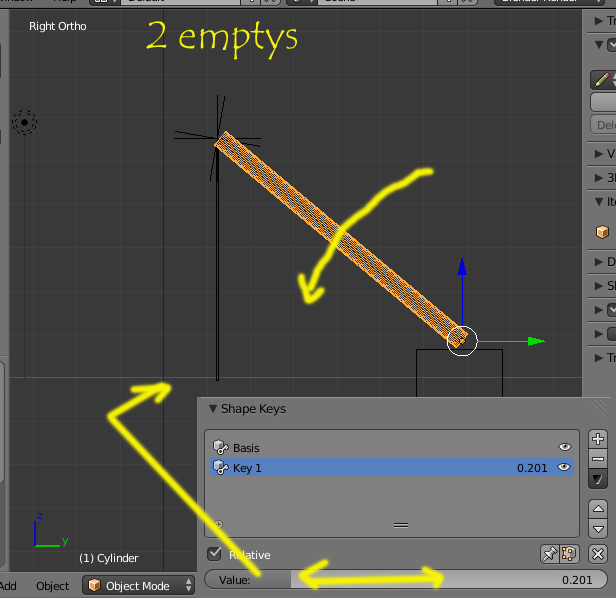Click the white circle transform gizmo center

click(x=462, y=341)
